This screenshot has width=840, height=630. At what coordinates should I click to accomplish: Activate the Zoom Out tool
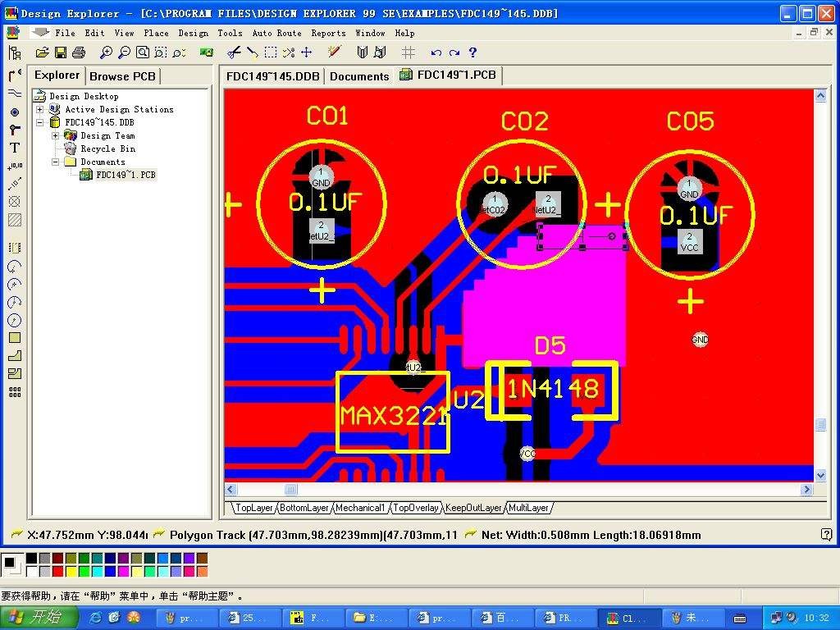pyautogui.click(x=123, y=52)
